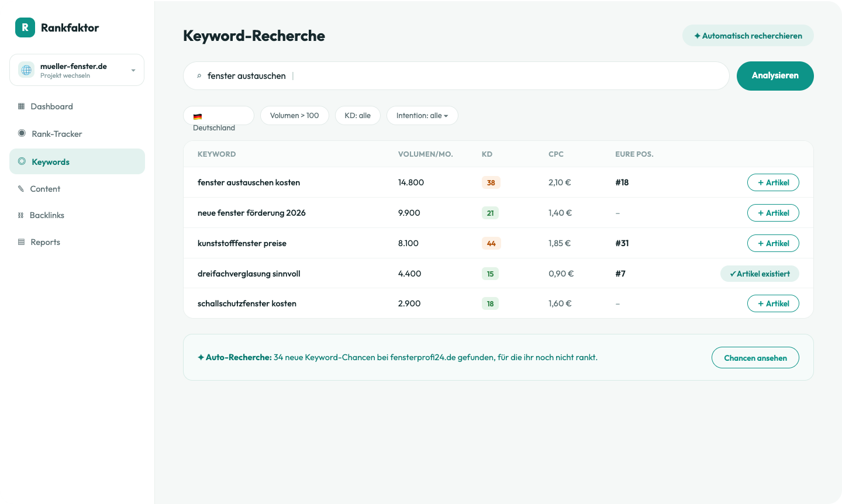
Task: Click the Chancen ansehen button
Action: (x=755, y=358)
